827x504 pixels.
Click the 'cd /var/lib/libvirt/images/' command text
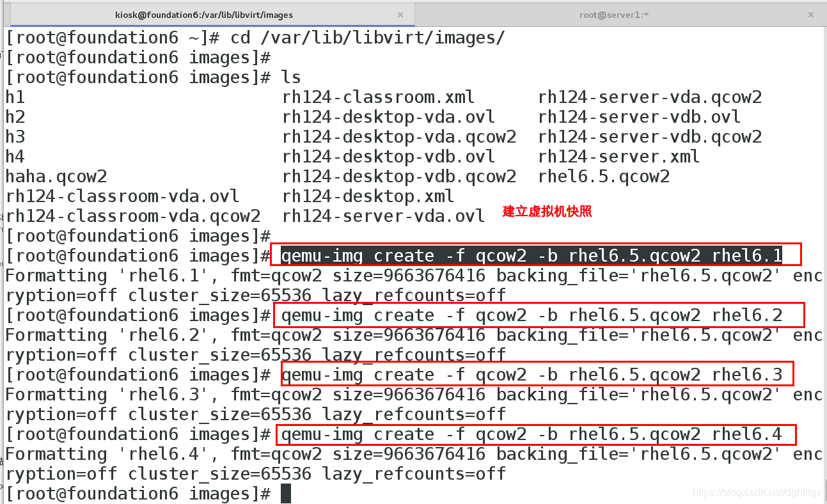368,38
